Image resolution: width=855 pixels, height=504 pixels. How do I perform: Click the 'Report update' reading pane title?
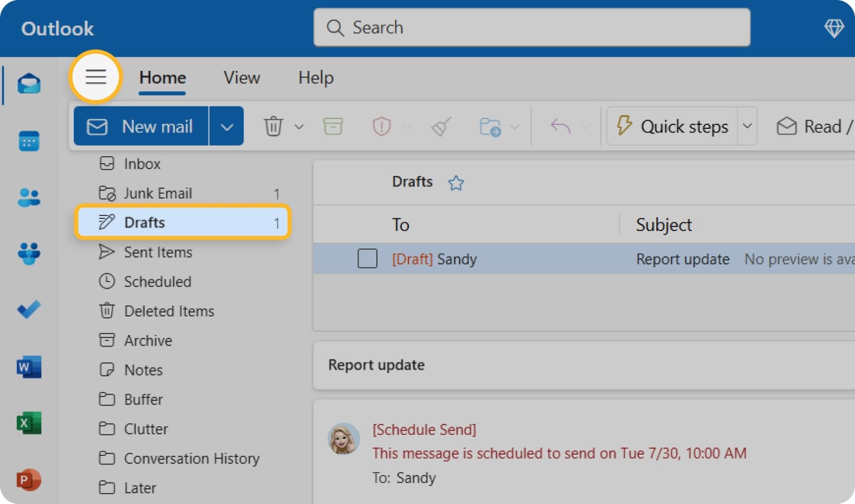tap(376, 365)
